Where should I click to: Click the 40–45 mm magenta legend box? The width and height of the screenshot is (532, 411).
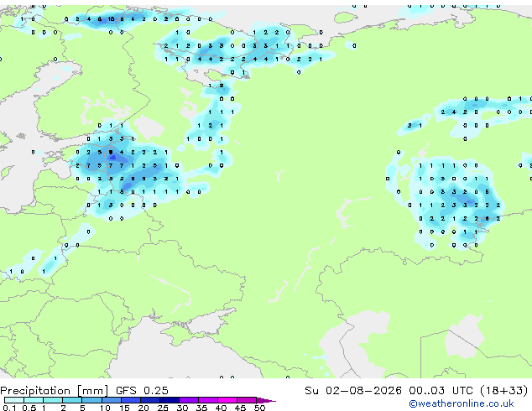coord(227,400)
